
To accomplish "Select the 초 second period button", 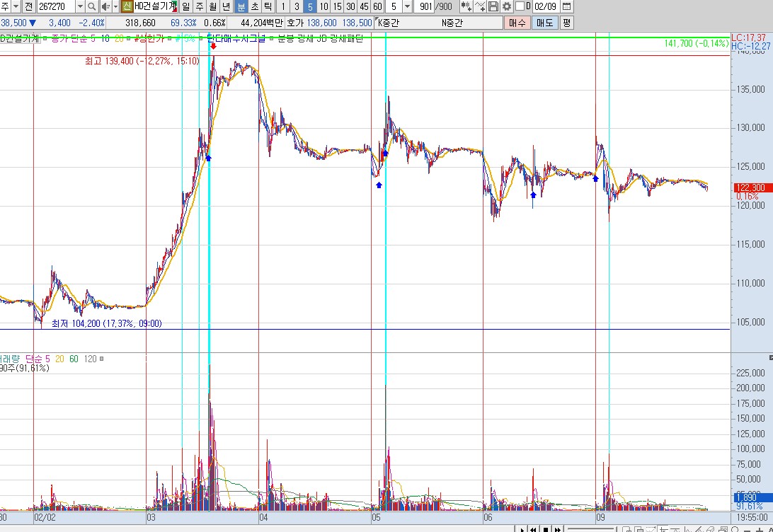I will pyautogui.click(x=254, y=6).
